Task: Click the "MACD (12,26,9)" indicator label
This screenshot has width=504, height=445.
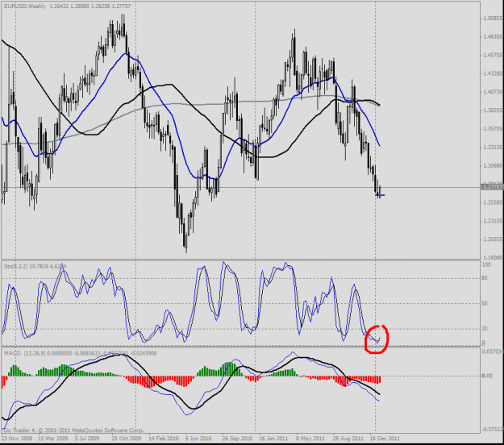Action: pos(25,353)
